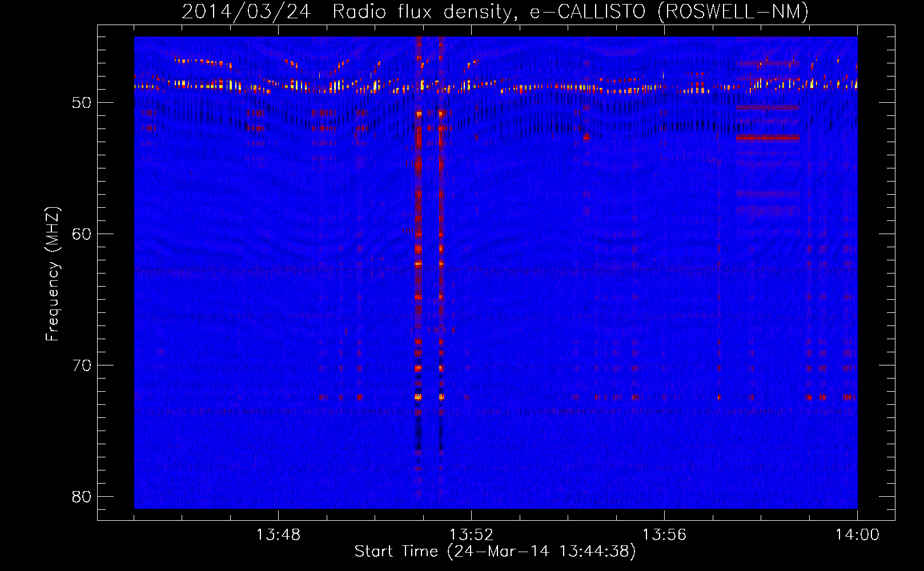
Task: Click the 60 MHz frequency tick label
Action: (82, 234)
